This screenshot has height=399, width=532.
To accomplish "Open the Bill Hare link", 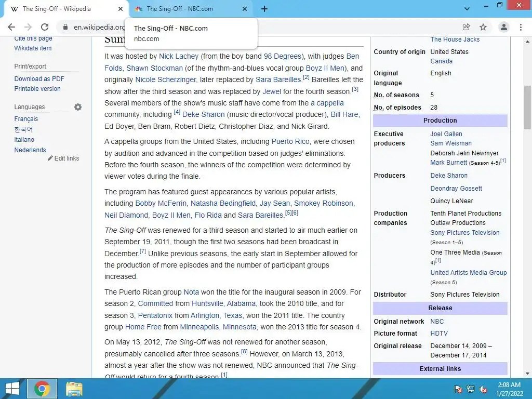I will pos(344,115).
